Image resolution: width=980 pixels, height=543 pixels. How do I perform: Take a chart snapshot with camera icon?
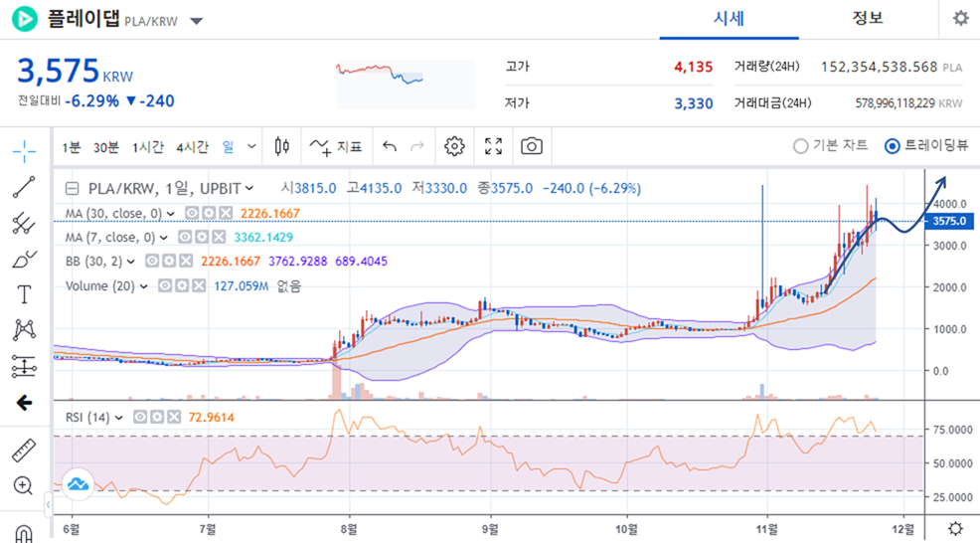[x=532, y=146]
